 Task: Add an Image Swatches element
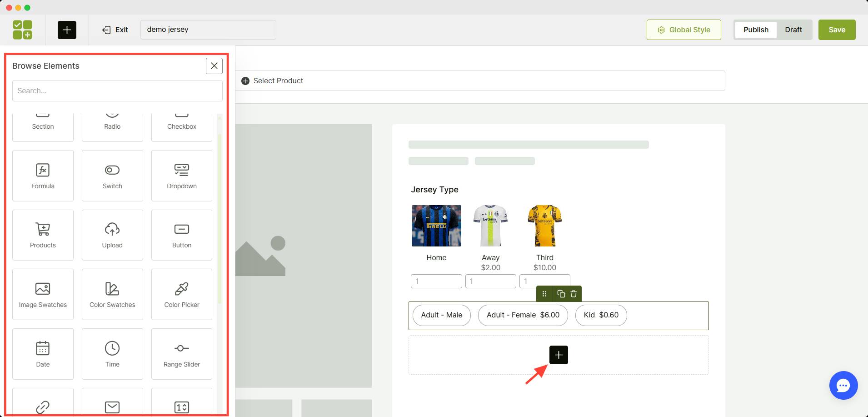tap(43, 294)
